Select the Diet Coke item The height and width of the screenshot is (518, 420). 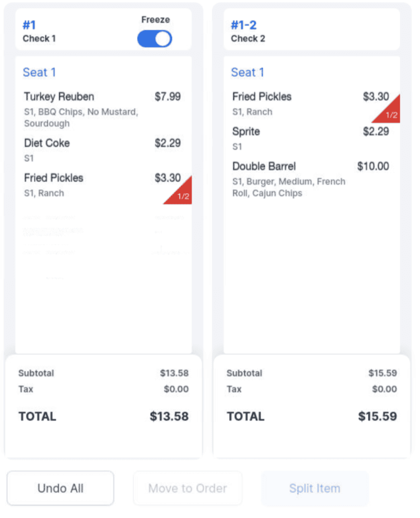pyautogui.click(x=47, y=143)
